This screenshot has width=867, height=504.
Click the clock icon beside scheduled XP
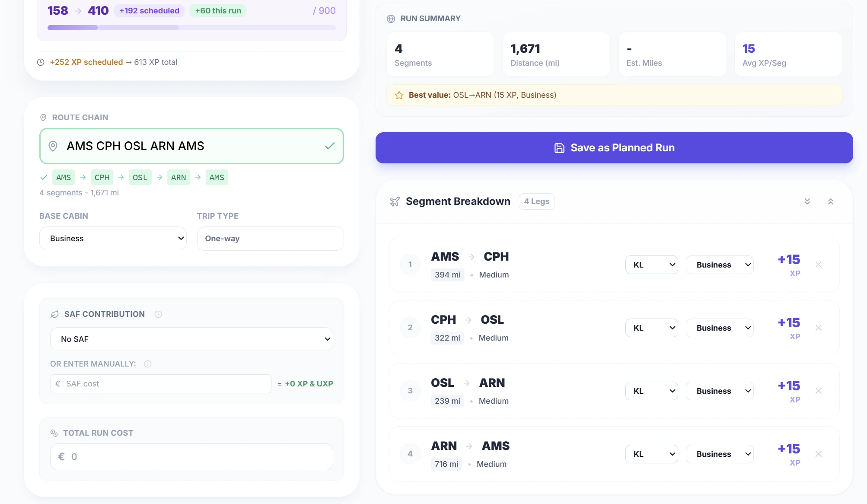pyautogui.click(x=41, y=62)
